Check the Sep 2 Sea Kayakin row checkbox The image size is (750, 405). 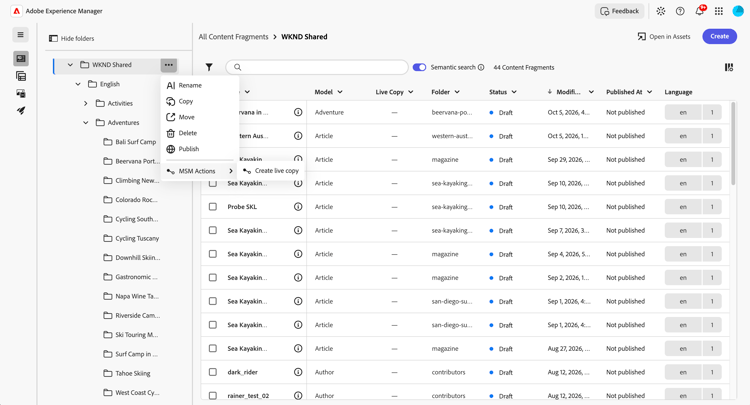pyautogui.click(x=213, y=277)
